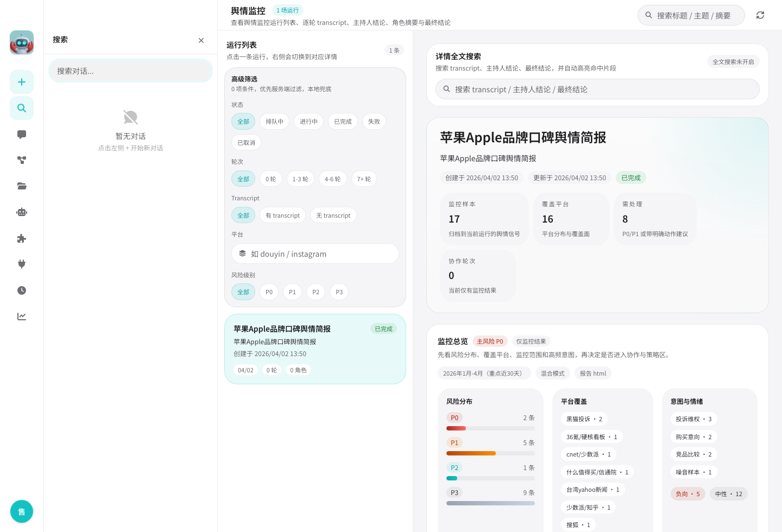Click the 黑猫投诉 · 2 platform chip

tap(584, 419)
